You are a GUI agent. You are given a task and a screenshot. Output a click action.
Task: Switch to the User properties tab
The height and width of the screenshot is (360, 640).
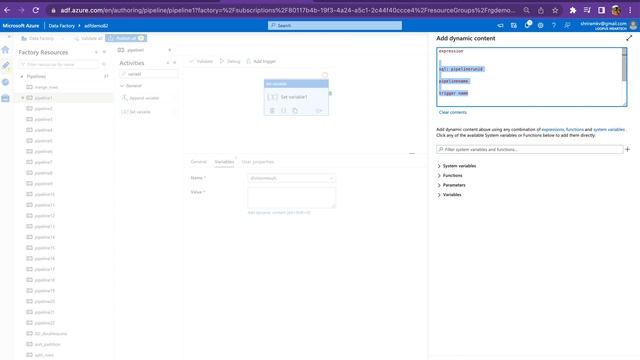pos(258,162)
